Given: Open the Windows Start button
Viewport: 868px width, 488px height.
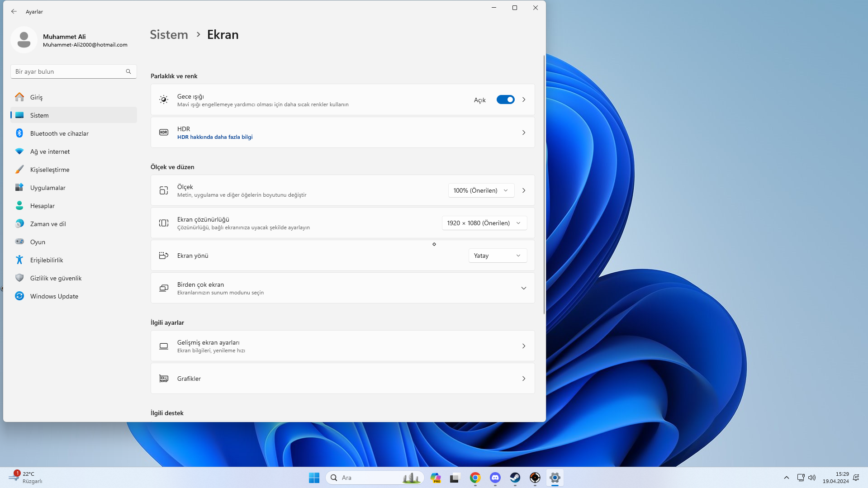Looking at the screenshot, I should (314, 478).
